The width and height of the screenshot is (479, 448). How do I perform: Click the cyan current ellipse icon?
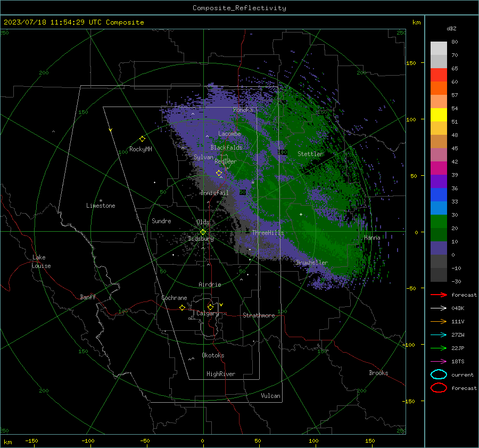439,374
